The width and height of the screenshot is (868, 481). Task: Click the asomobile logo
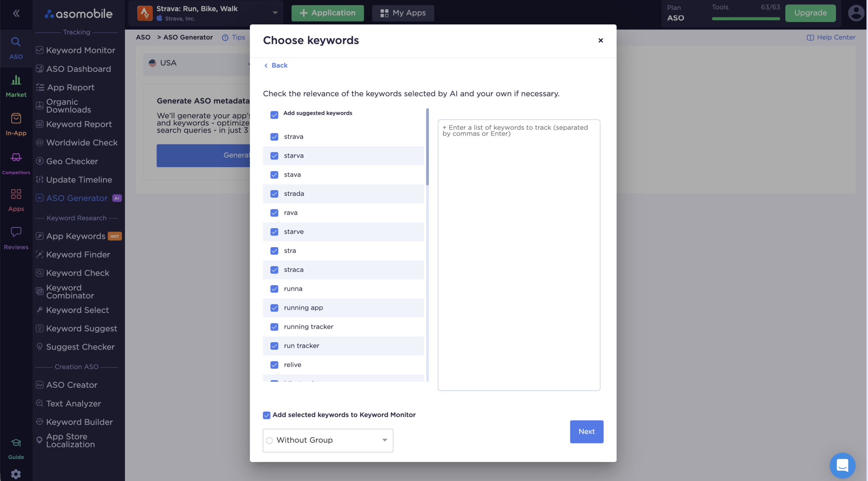tap(79, 14)
